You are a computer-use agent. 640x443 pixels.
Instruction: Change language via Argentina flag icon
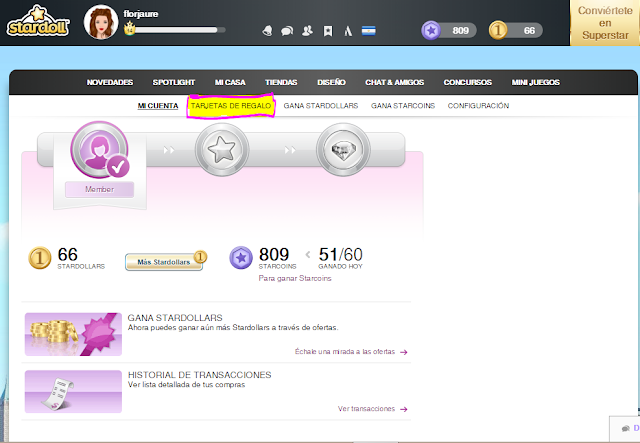[x=369, y=31]
